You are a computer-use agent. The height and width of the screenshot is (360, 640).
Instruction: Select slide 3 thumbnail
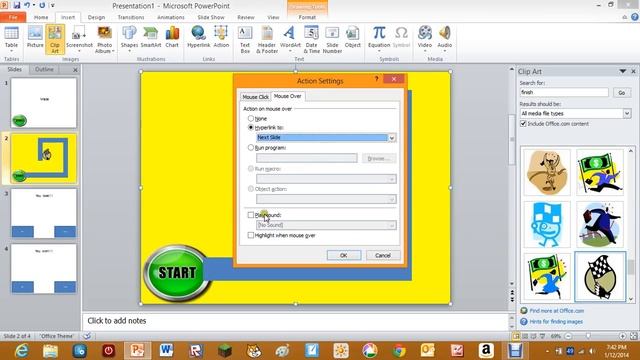[x=44, y=213]
